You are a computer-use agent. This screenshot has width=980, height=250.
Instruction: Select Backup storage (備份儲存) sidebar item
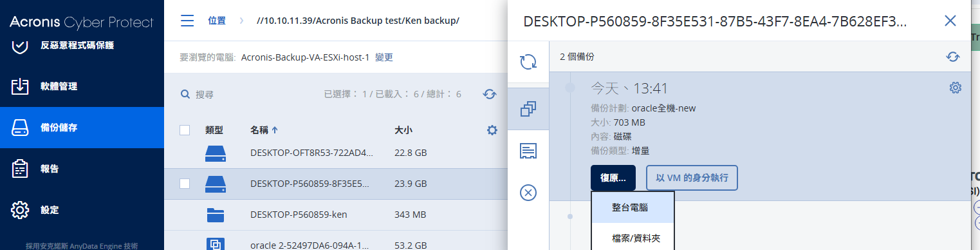82,128
